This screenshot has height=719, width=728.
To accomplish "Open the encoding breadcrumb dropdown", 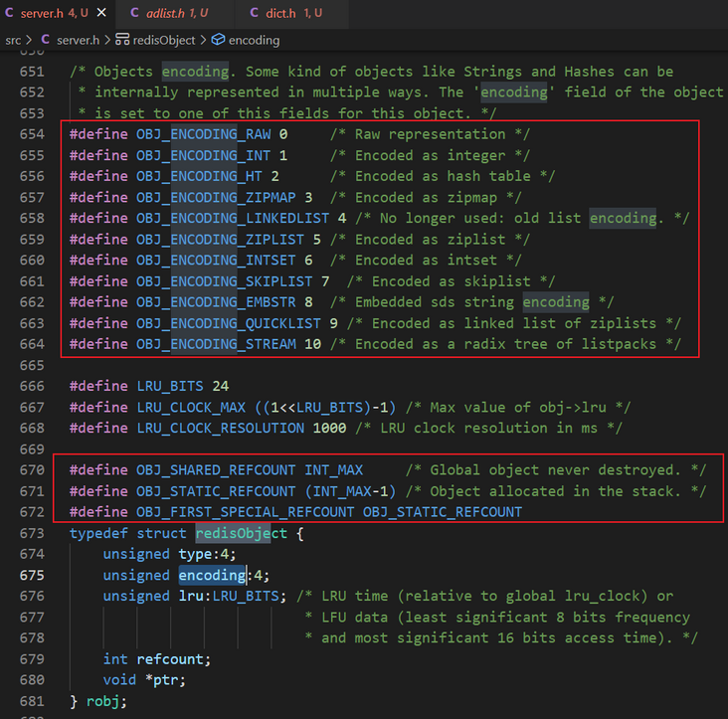I will pyautogui.click(x=254, y=40).
